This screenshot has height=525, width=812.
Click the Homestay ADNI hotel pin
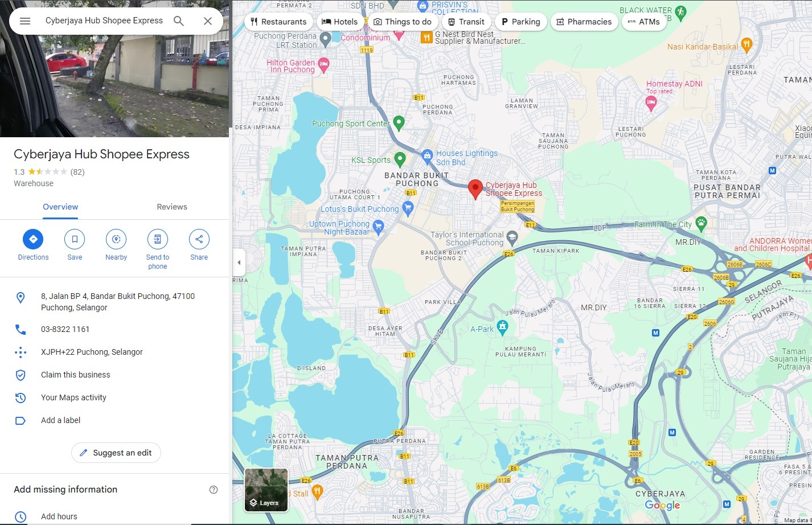click(x=651, y=103)
